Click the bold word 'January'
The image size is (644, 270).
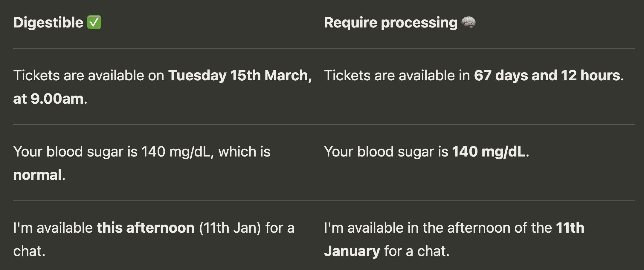point(352,251)
